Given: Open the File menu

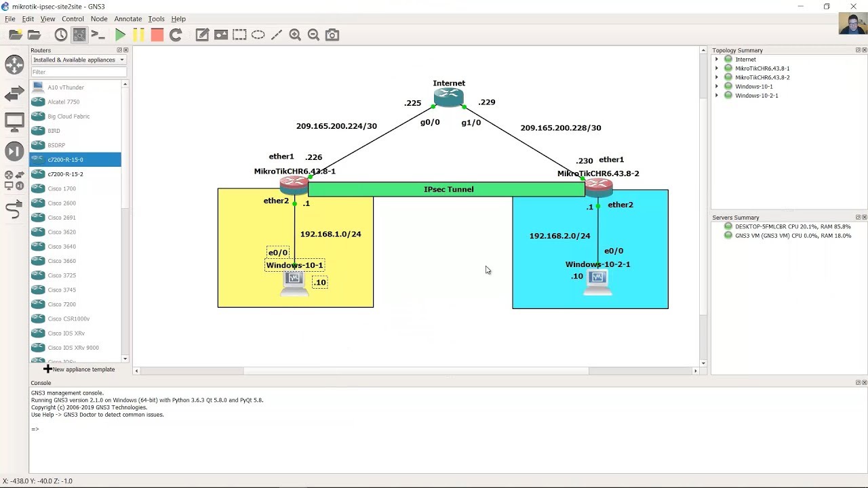Looking at the screenshot, I should coord(9,19).
